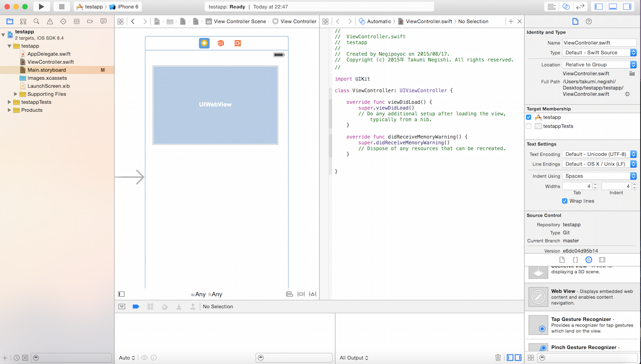This screenshot has width=641, height=364.
Task: Open the Text Encoding dropdown
Action: pos(599,154)
